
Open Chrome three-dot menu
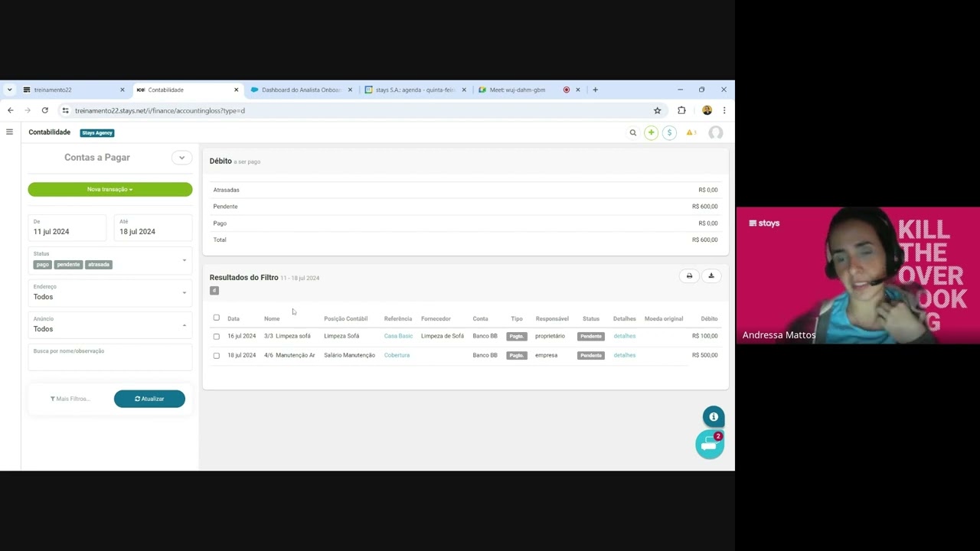tap(724, 110)
